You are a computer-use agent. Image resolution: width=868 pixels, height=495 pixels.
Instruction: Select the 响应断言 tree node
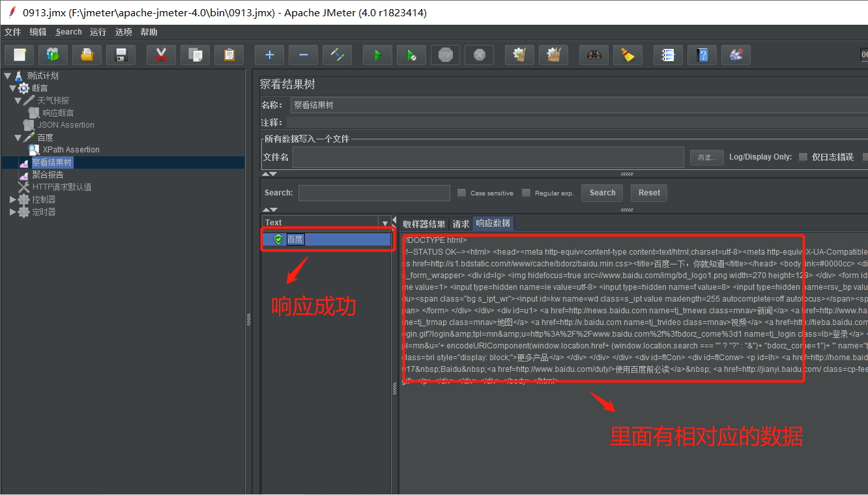point(58,113)
